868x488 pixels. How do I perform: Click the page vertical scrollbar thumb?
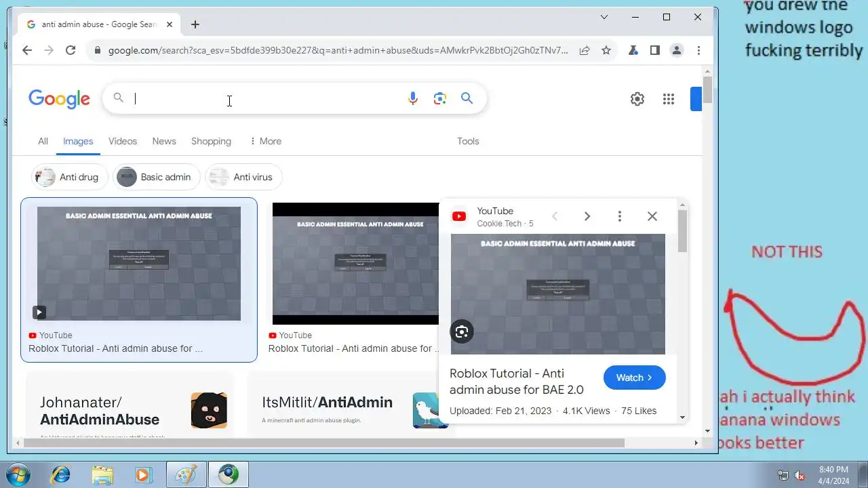(708, 89)
